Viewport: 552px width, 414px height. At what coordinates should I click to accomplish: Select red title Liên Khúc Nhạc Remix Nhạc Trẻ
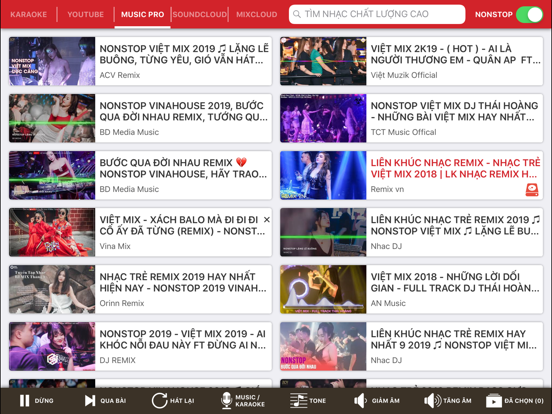pyautogui.click(x=455, y=168)
